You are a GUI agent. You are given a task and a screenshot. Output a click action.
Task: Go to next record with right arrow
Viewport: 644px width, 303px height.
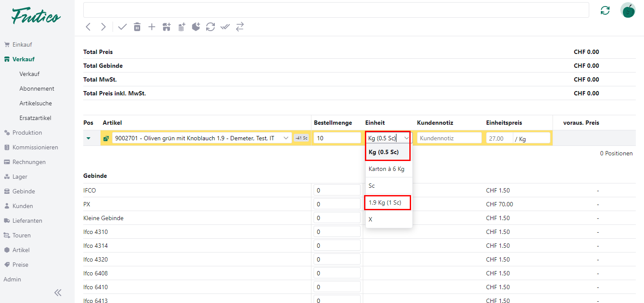coord(103,27)
